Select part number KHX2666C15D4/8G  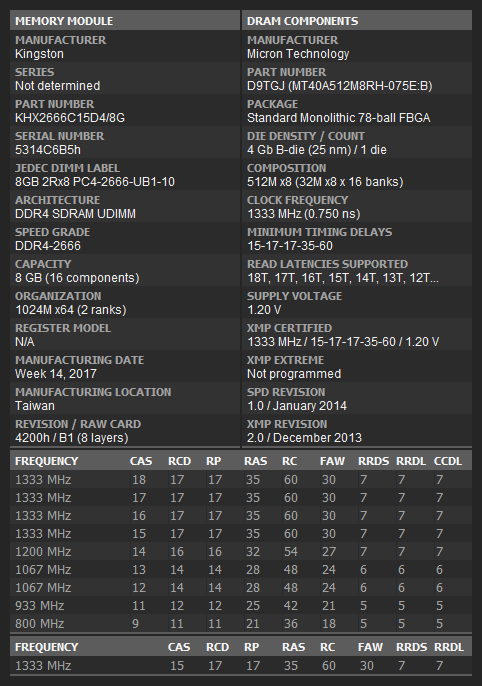(70, 118)
